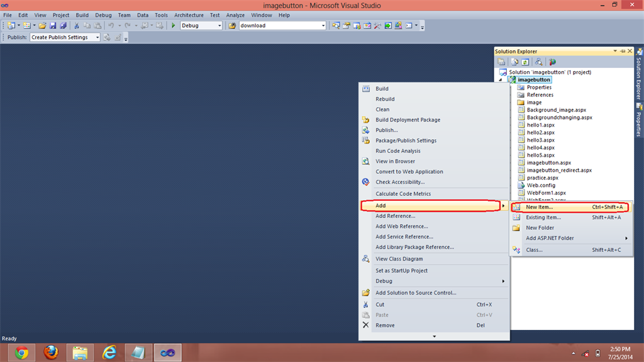Open the Architecture menu

189,15
